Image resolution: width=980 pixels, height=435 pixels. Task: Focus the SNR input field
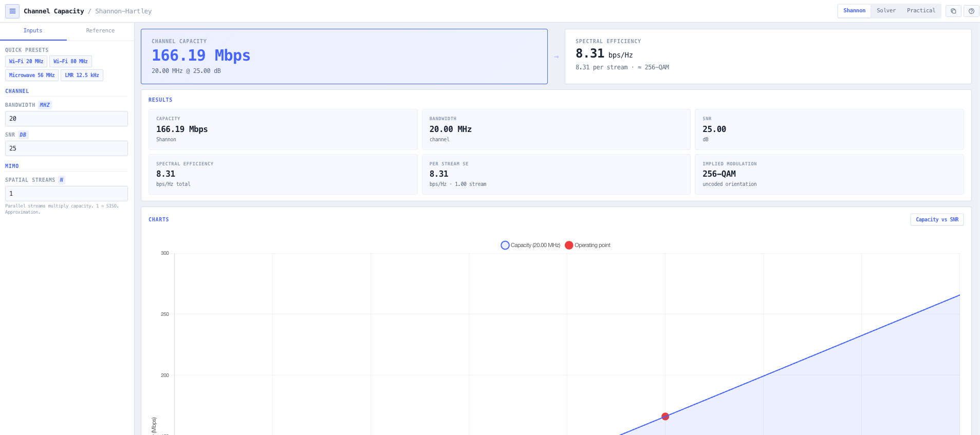pos(66,148)
